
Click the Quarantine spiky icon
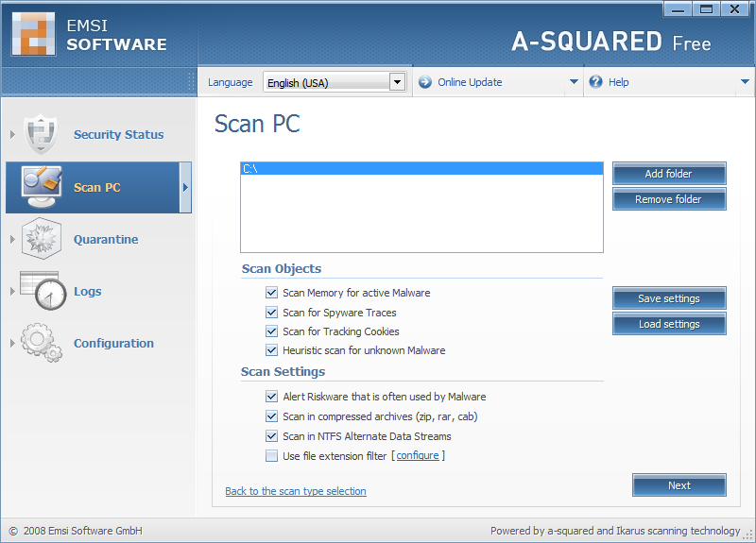42,239
